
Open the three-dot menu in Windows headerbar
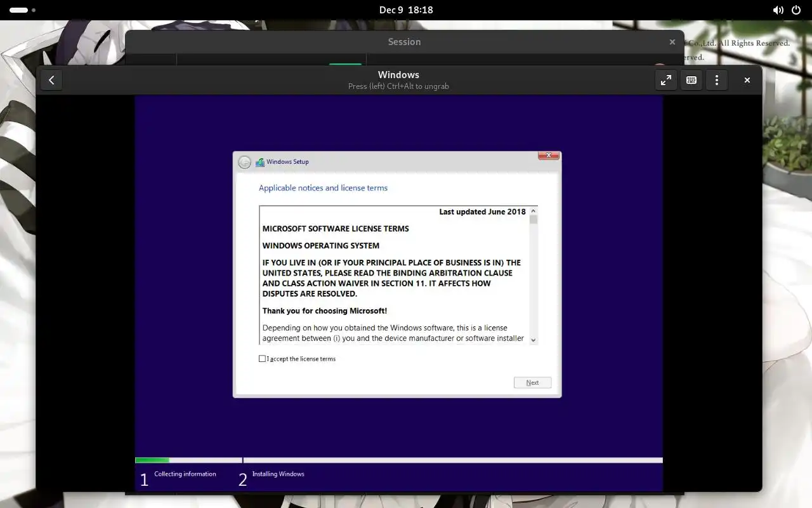point(717,80)
